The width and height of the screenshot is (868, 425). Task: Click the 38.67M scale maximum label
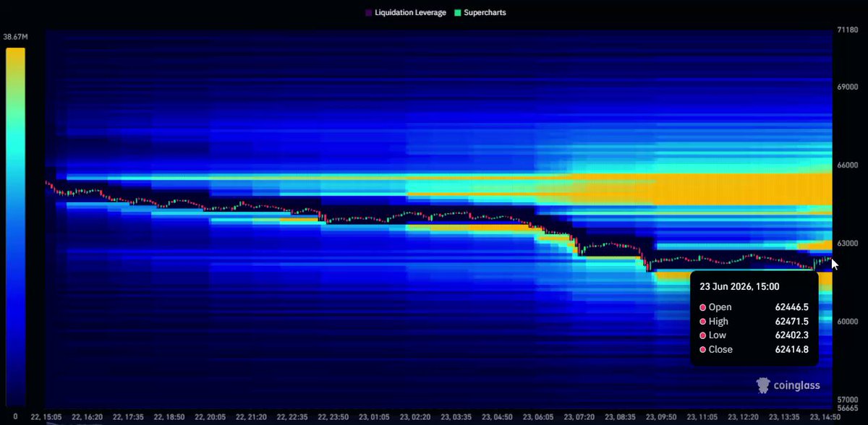(x=15, y=37)
